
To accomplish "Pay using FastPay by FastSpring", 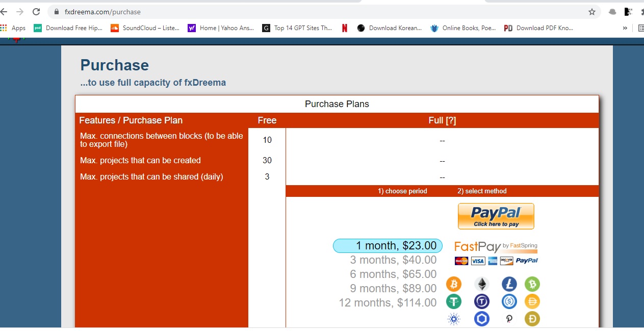I will pyautogui.click(x=496, y=253).
